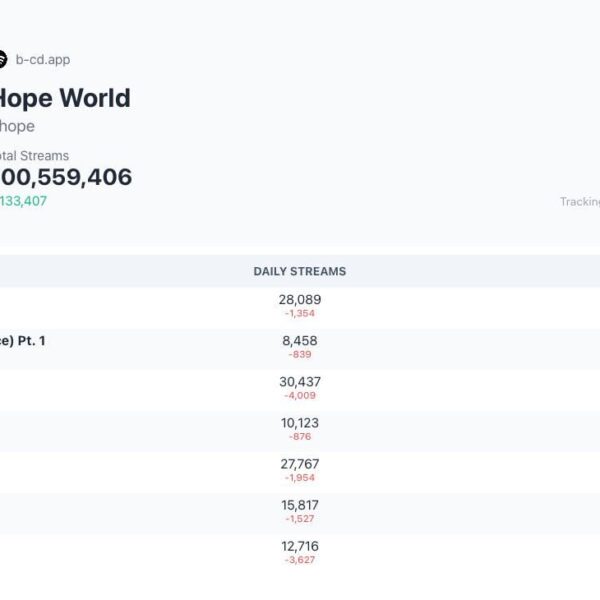Click the change value -876

(x=300, y=437)
